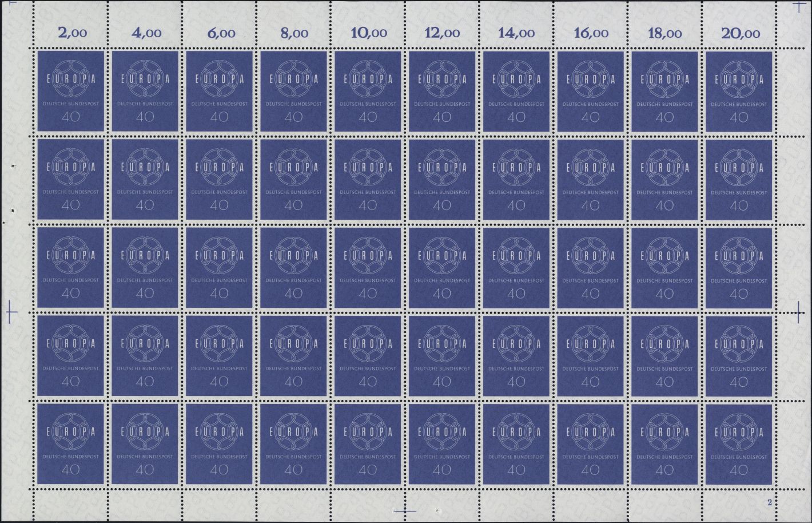This screenshot has height=523, width=812.
Task: Click the 20,00 margin value at top
Action: pyautogui.click(x=741, y=33)
